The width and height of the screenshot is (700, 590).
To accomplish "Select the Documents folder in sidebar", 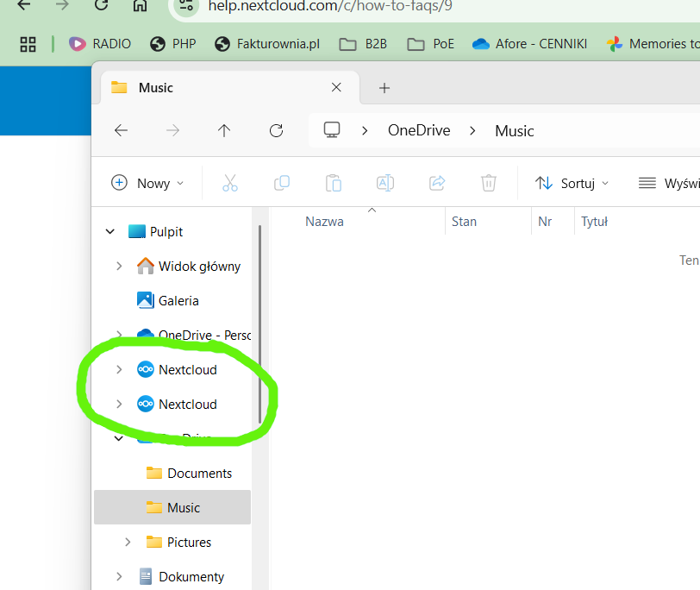I will point(199,474).
